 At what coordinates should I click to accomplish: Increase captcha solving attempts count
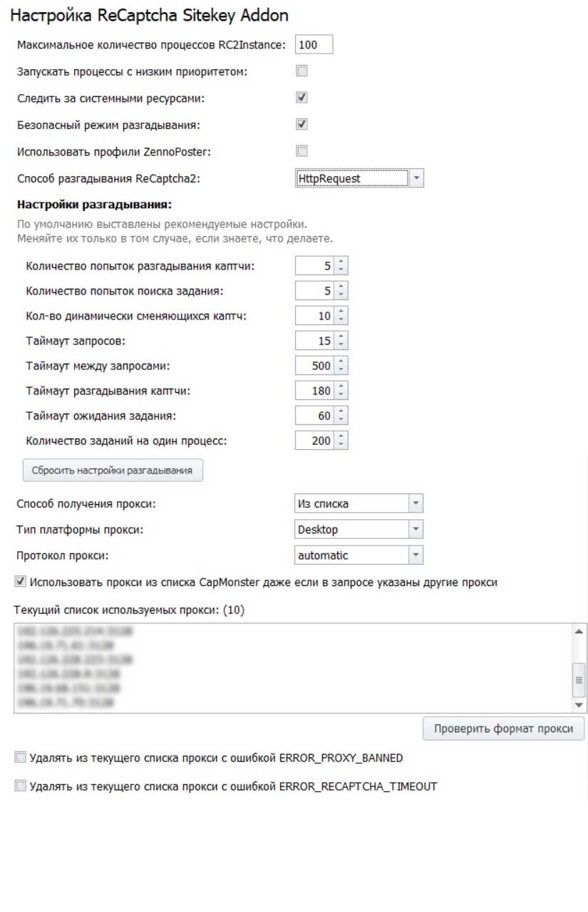click(x=341, y=262)
